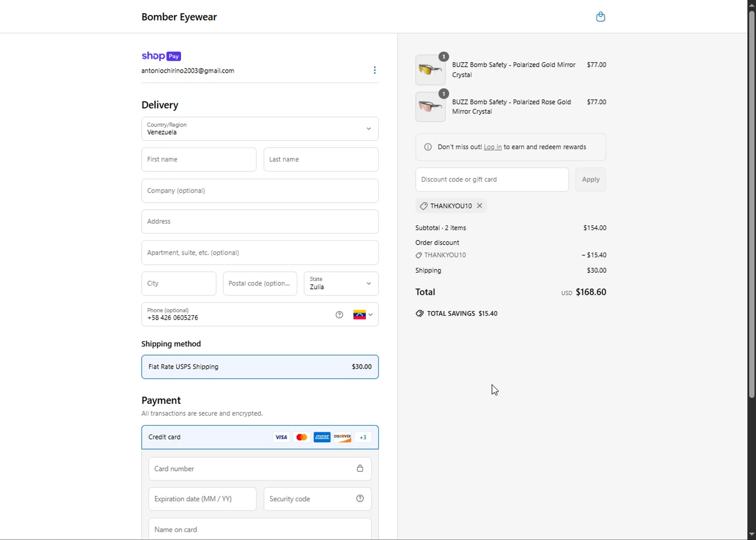The width and height of the screenshot is (756, 540).
Task: Click the BUZZ Bomb Safety Gold Mirror title
Action: click(514, 70)
